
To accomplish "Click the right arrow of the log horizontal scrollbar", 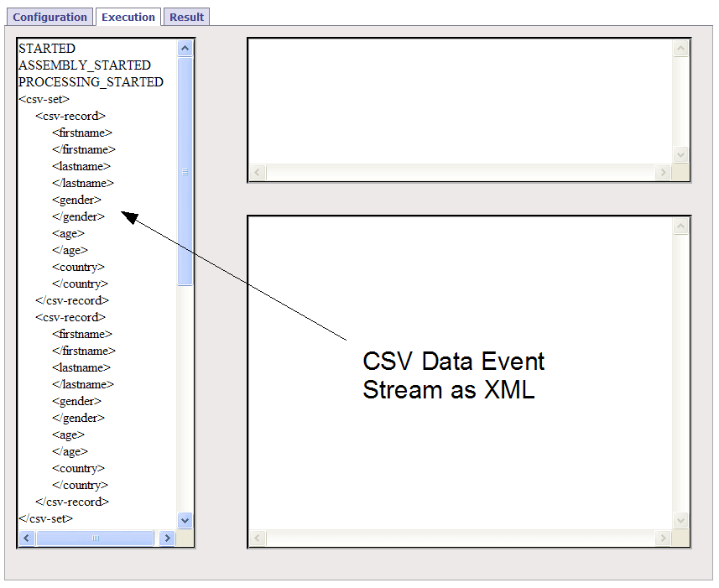I will [167, 538].
